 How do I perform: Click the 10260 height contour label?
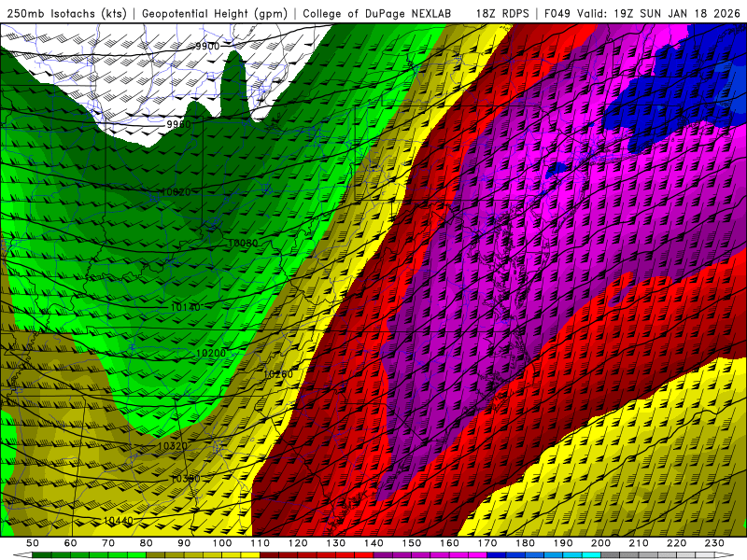(278, 374)
